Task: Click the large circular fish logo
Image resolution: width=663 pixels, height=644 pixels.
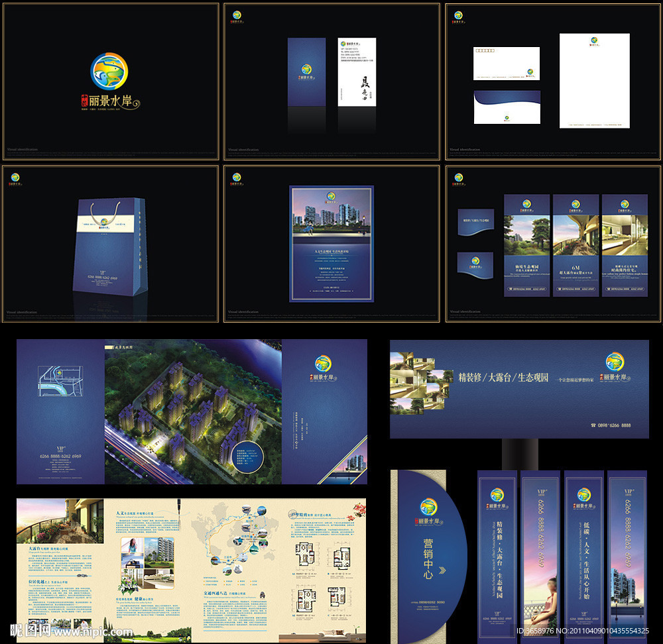Action: click(x=109, y=71)
